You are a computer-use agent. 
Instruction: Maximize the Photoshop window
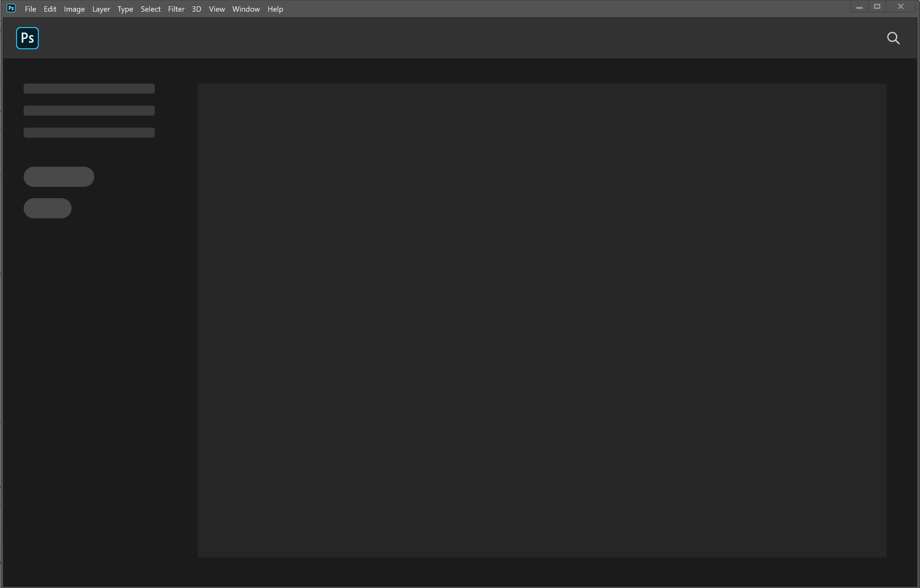[877, 7]
